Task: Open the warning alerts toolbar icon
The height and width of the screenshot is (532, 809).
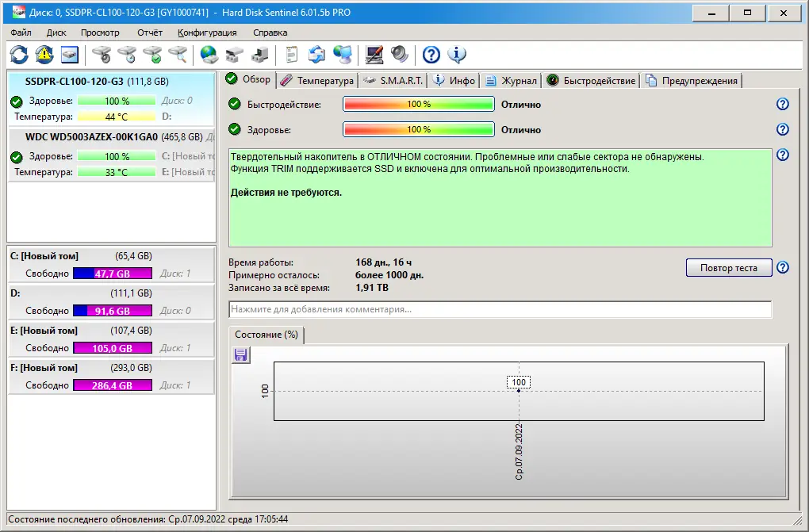Action: coord(44,54)
